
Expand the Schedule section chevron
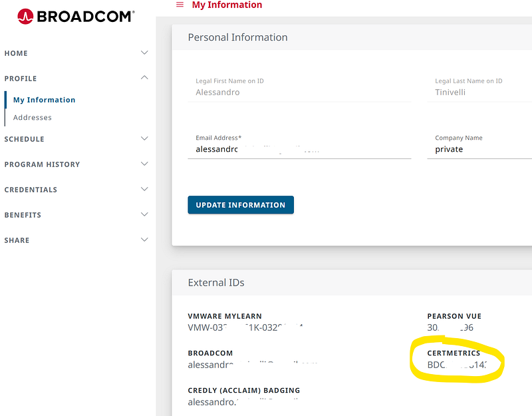(x=145, y=138)
